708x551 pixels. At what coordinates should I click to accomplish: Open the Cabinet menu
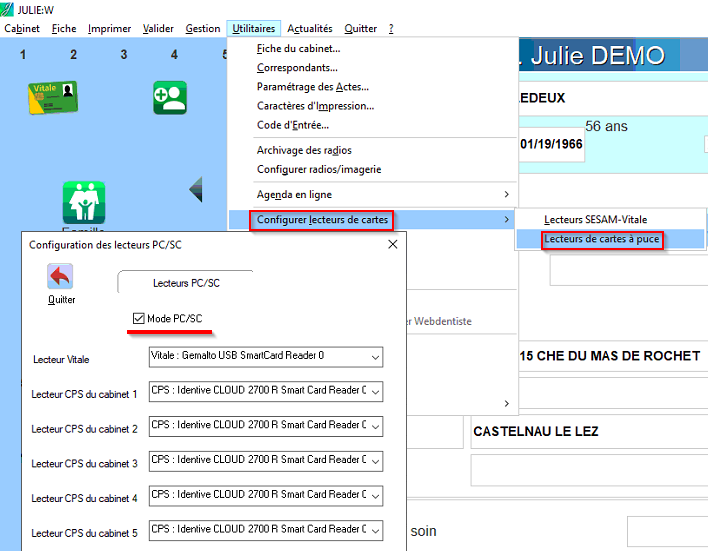click(x=22, y=28)
